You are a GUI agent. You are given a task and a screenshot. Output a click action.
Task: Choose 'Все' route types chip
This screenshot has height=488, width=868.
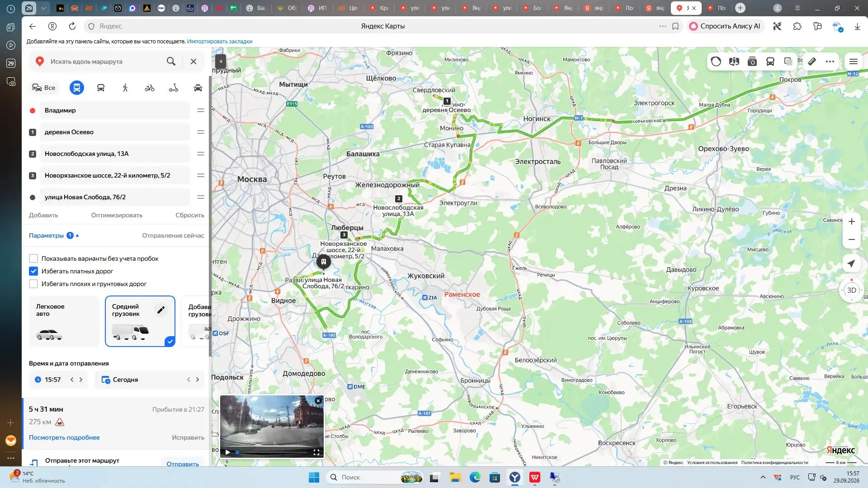tap(44, 88)
